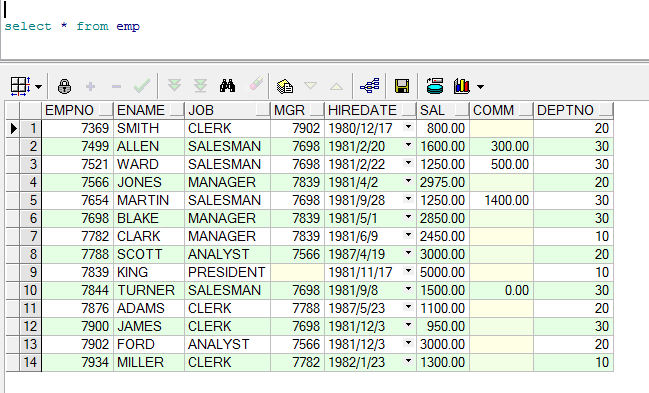The image size is (649, 393).
Task: Open HIREDATE dropdown for BLAKE row
Action: [409, 217]
